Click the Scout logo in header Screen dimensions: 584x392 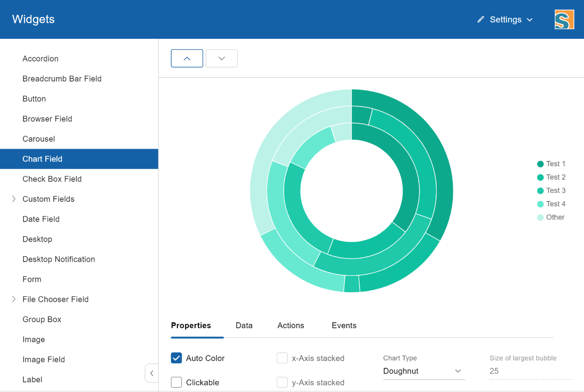564,20
